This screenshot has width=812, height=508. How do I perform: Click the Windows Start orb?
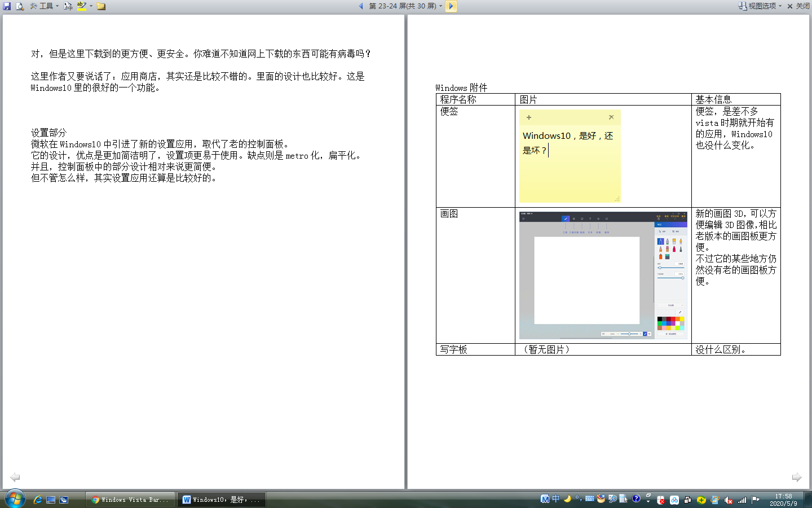[15, 499]
